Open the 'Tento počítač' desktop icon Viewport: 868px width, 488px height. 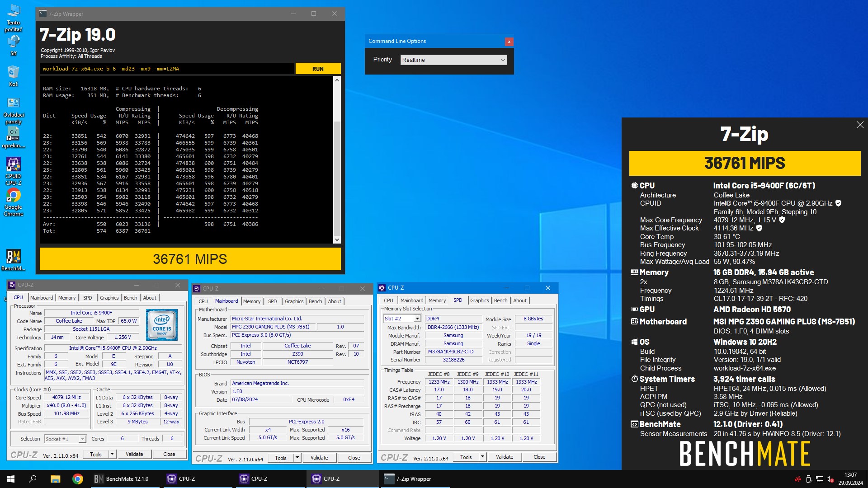(x=14, y=18)
